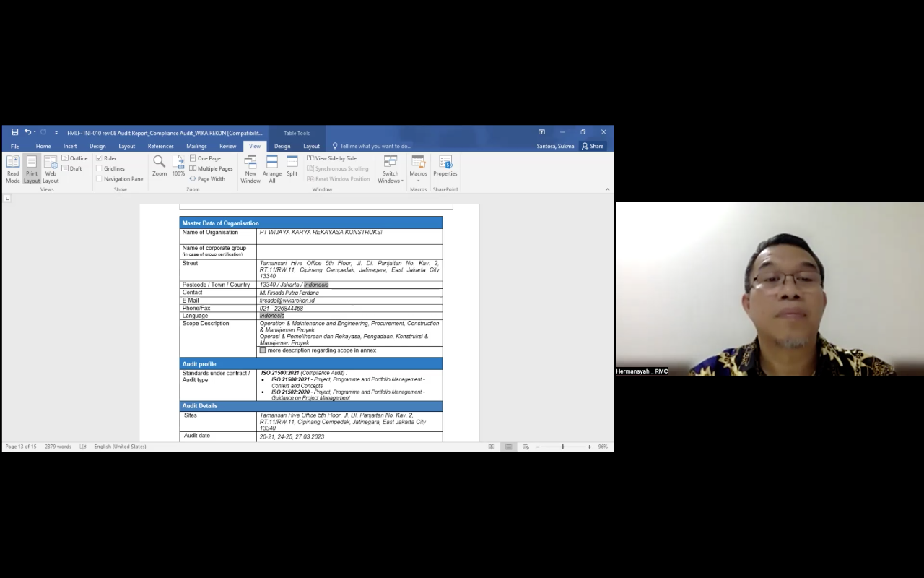Screen dimensions: 924x578
Task: Open a New Window of the document
Action: 250,171
